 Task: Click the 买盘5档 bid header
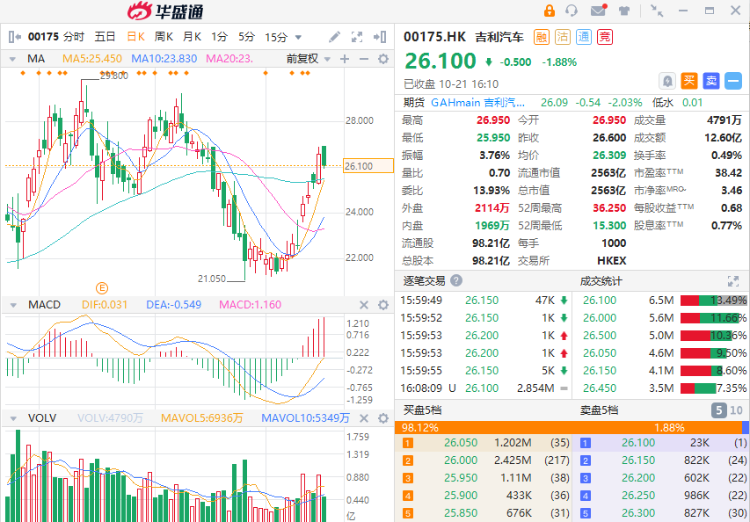tap(422, 410)
